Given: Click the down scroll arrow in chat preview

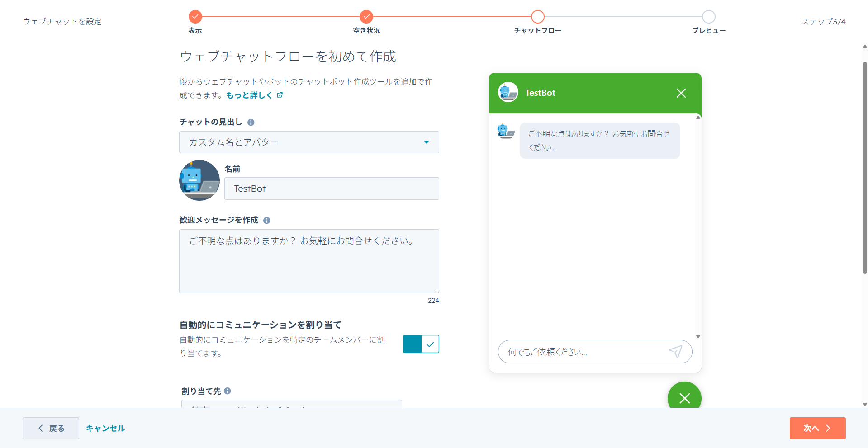Looking at the screenshot, I should coord(698,336).
